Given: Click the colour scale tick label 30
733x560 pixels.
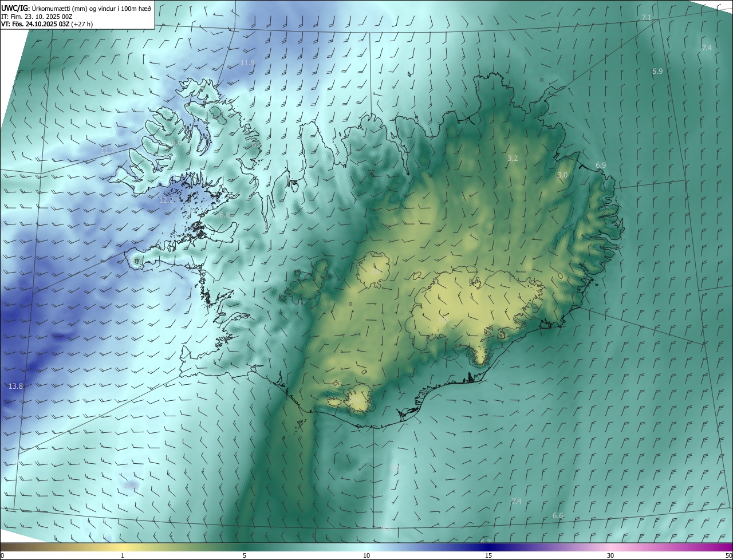Looking at the screenshot, I should (x=610, y=555).
